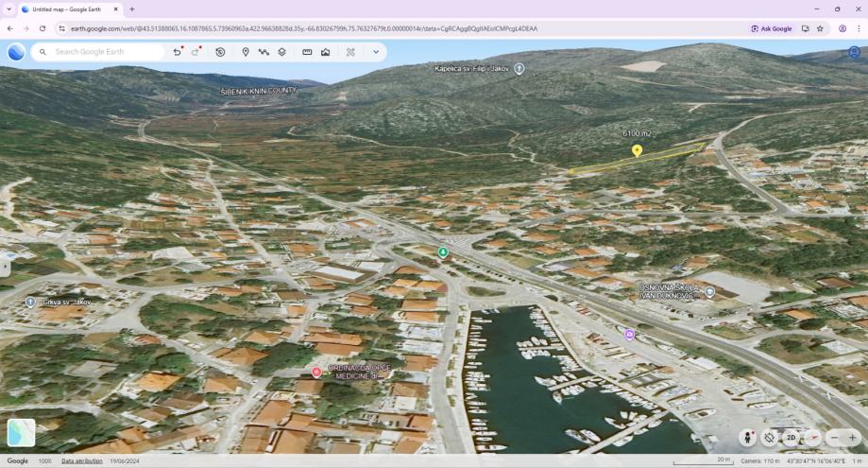868x468 pixels.
Task: Go back in browser history
Action: coord(10,28)
